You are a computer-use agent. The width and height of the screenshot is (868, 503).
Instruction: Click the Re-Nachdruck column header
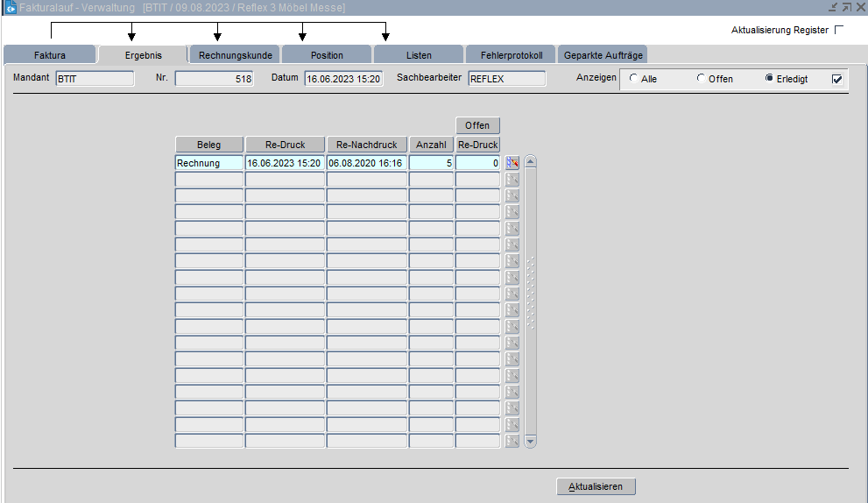[367, 145]
